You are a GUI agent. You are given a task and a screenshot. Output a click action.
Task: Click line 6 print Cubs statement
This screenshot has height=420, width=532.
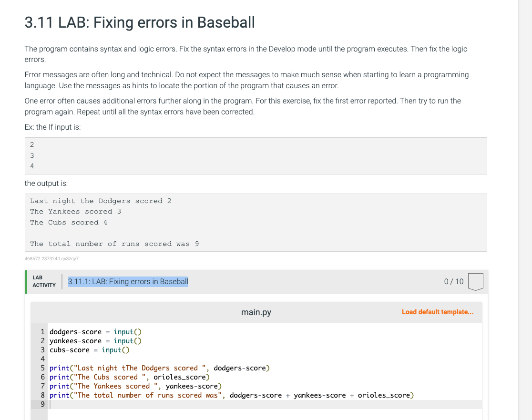129,377
